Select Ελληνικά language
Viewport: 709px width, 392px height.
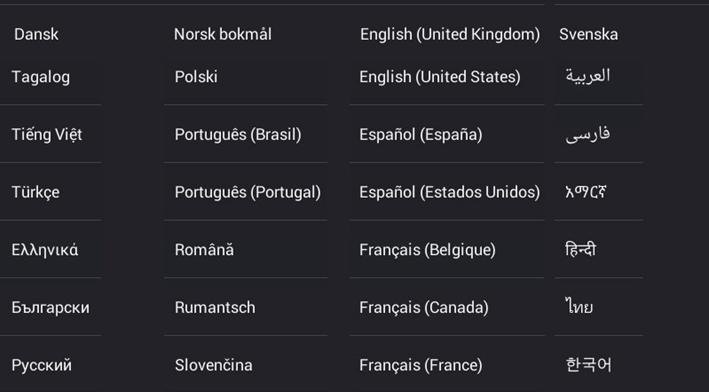pos(45,250)
